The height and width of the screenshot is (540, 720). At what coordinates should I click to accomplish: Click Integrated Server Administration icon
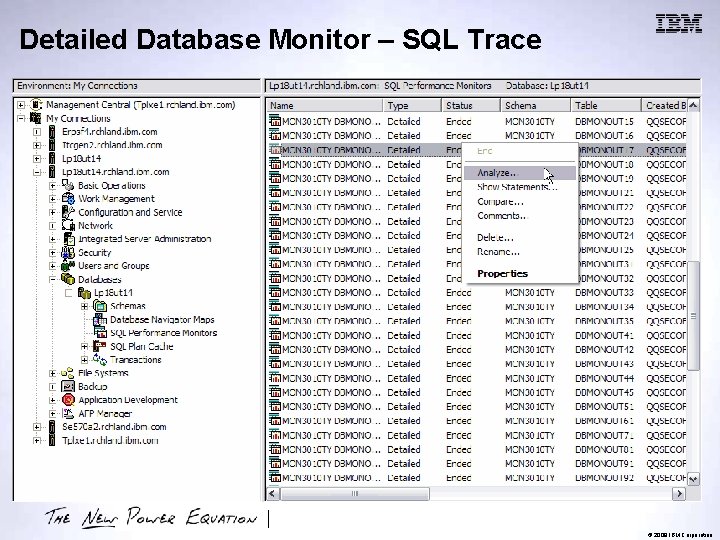[69, 239]
